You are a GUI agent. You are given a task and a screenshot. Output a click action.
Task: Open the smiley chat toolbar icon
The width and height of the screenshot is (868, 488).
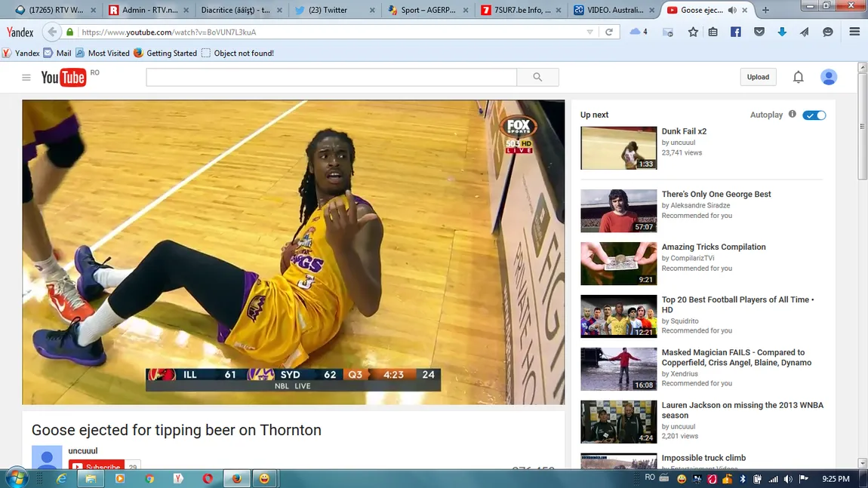coord(827,32)
